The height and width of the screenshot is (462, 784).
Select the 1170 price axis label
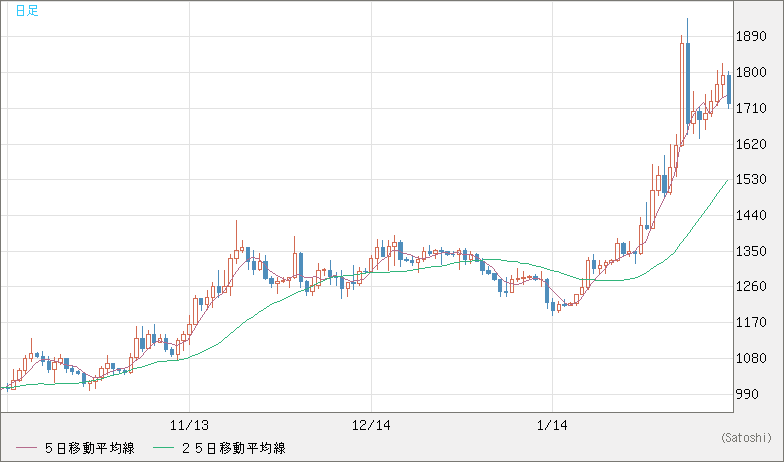coord(751,322)
